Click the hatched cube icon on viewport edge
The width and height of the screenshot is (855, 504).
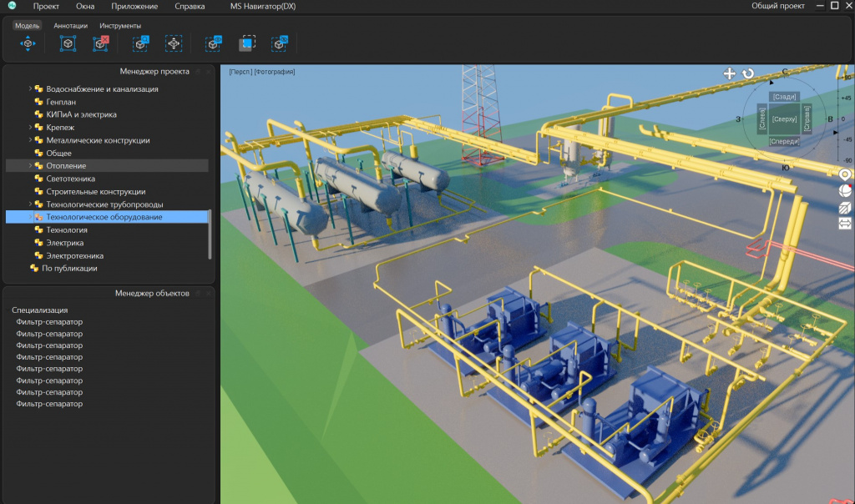tap(845, 208)
